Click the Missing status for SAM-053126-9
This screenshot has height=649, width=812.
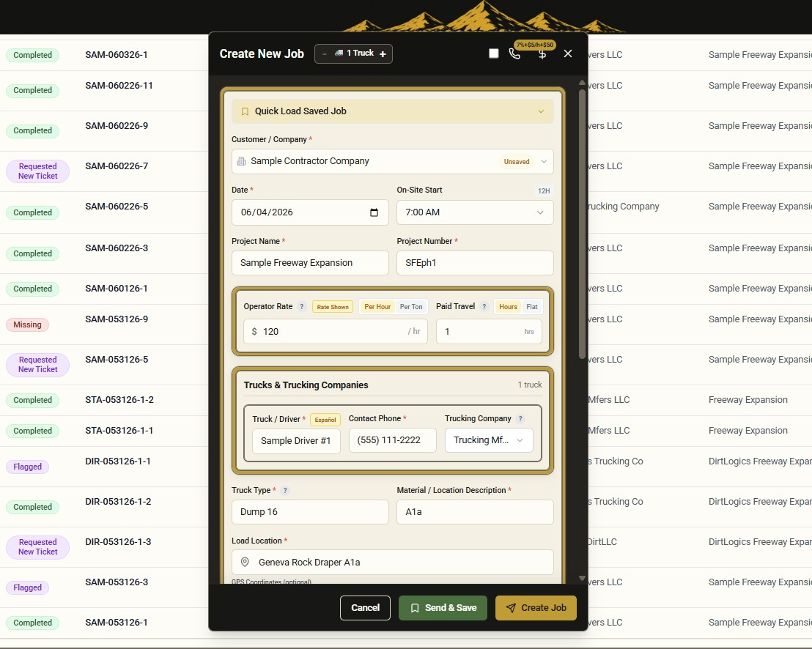pos(27,325)
